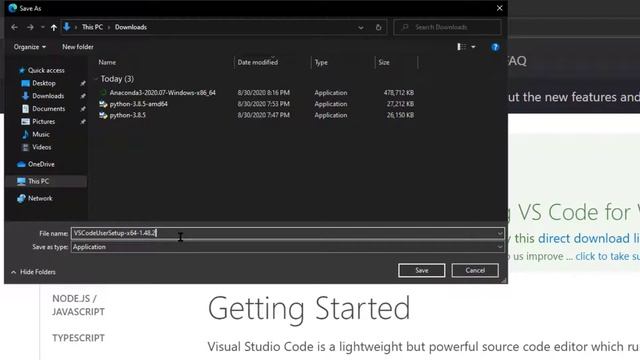Collapse folders with Hide Folders
Viewport: 640px width, 360px height.
(x=33, y=272)
